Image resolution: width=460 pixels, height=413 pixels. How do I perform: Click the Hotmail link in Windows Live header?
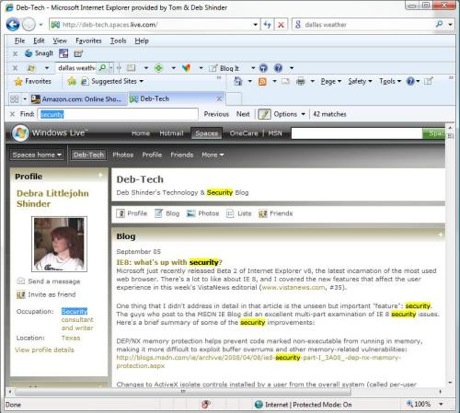[171, 133]
